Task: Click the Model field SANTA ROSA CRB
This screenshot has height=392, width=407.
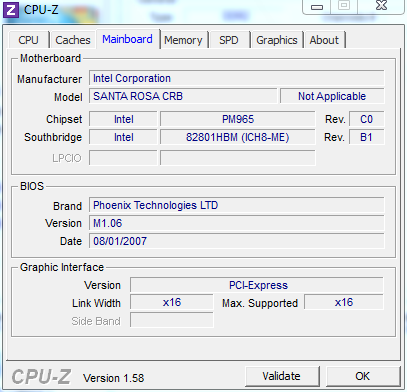Action: point(183,96)
